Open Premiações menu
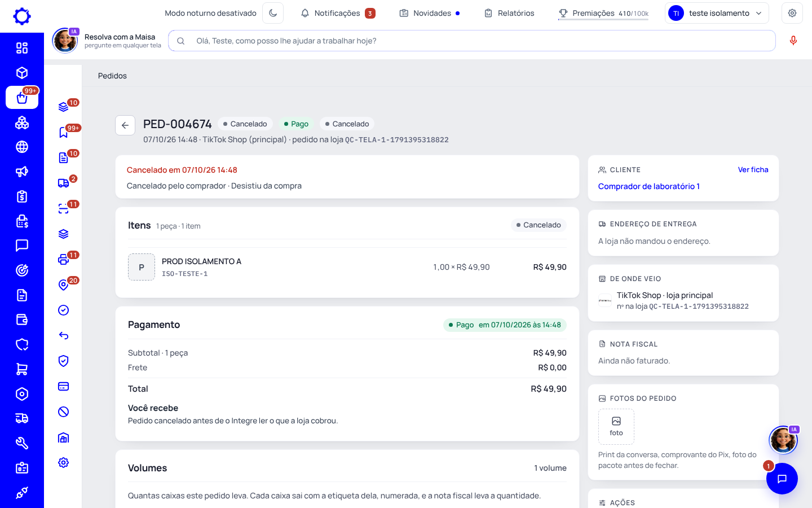 click(x=603, y=13)
